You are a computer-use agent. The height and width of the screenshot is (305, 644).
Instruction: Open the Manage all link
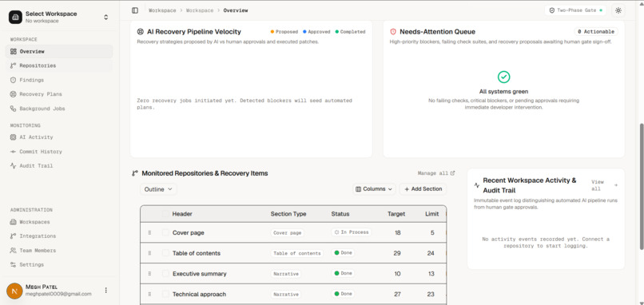(x=436, y=173)
